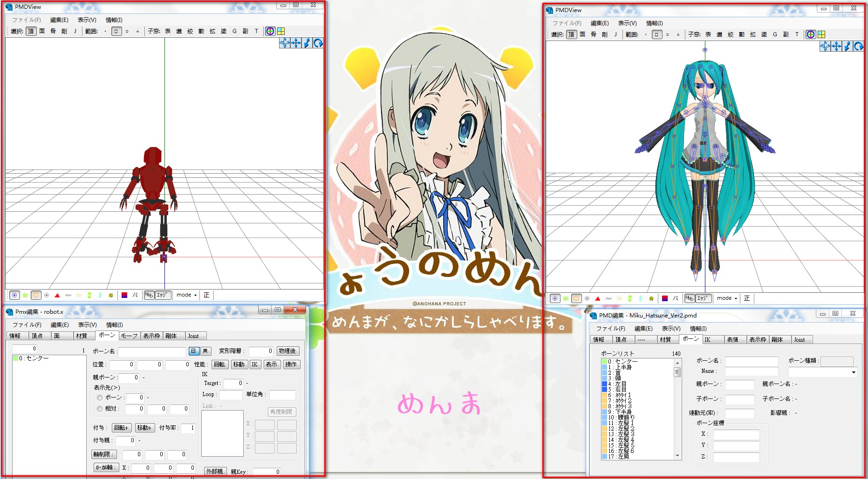Image resolution: width=868 pixels, height=479 pixels.
Task: Click the yellow four-pane grid icon in the right PMDView toolbar
Action: point(821,34)
